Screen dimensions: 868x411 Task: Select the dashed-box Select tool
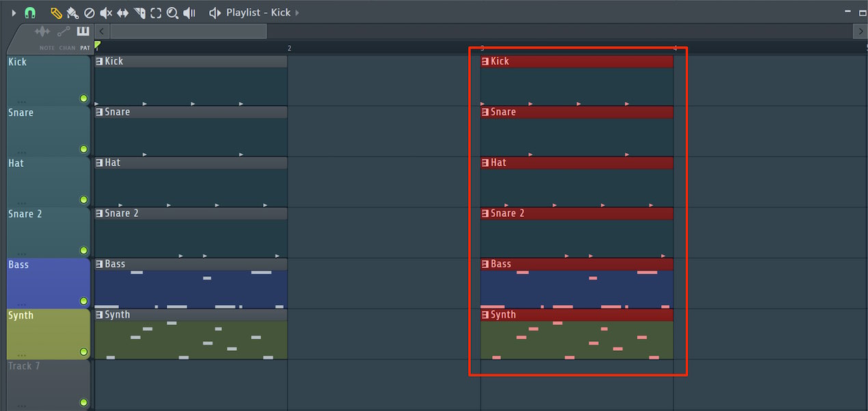[x=156, y=12]
